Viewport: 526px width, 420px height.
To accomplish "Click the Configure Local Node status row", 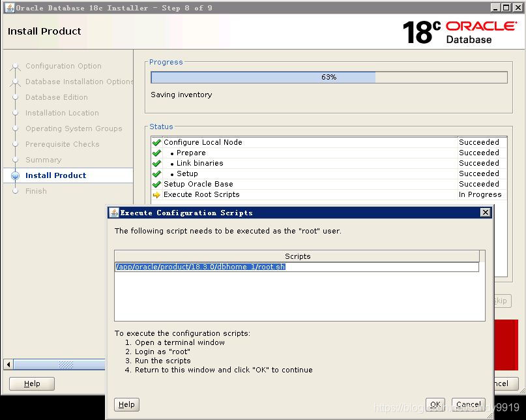I will pyautogui.click(x=329, y=142).
